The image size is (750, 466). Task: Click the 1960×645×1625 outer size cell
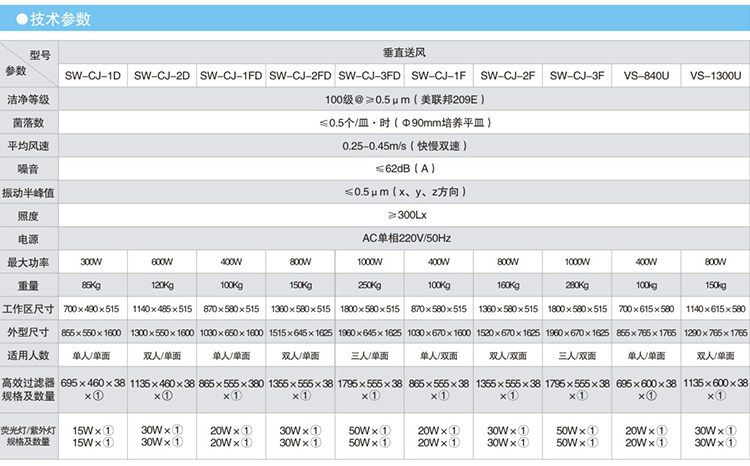pos(370,333)
